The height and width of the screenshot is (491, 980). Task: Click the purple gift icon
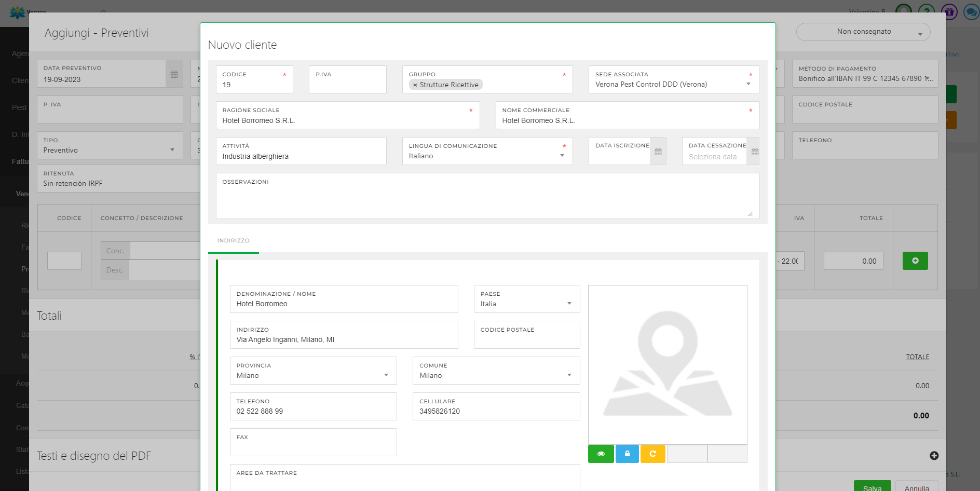click(949, 11)
